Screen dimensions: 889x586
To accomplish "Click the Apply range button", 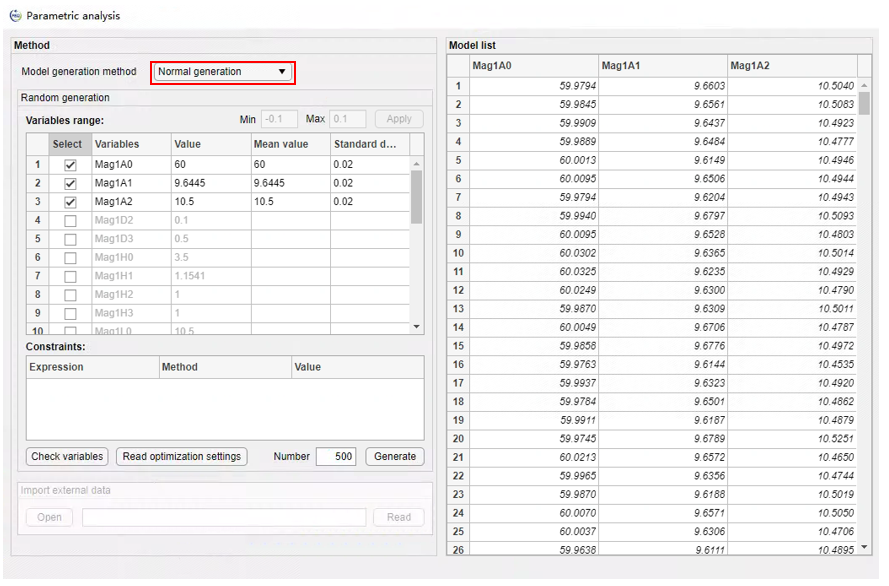I will pos(399,119).
